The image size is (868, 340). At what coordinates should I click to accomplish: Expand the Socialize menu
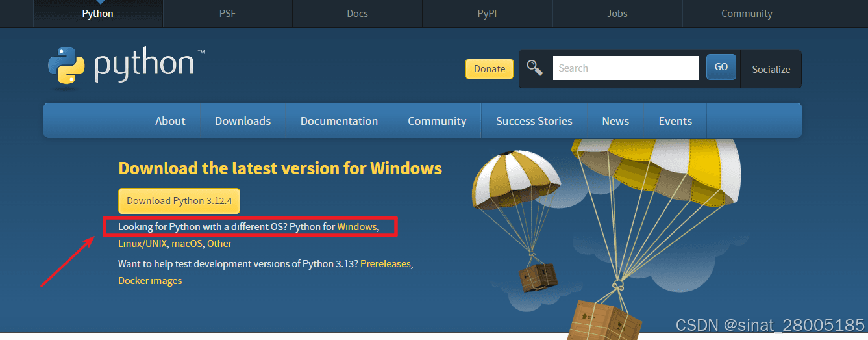tap(771, 69)
